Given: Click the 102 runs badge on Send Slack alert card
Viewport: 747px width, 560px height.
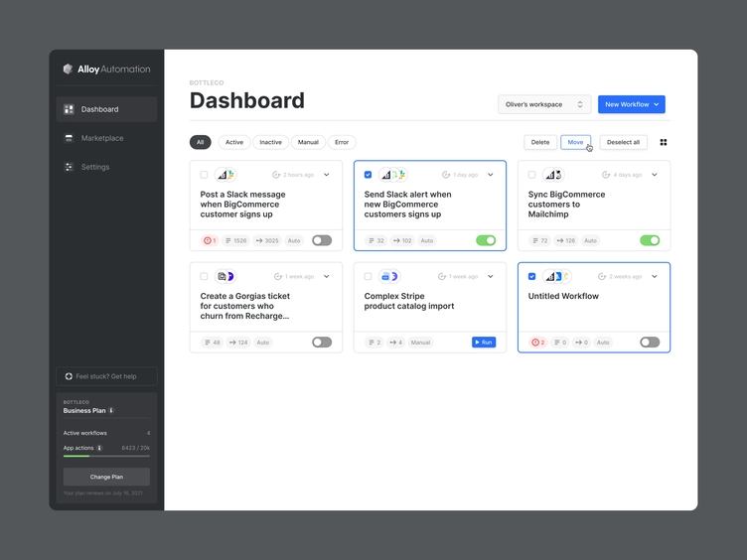Looking at the screenshot, I should click(402, 240).
